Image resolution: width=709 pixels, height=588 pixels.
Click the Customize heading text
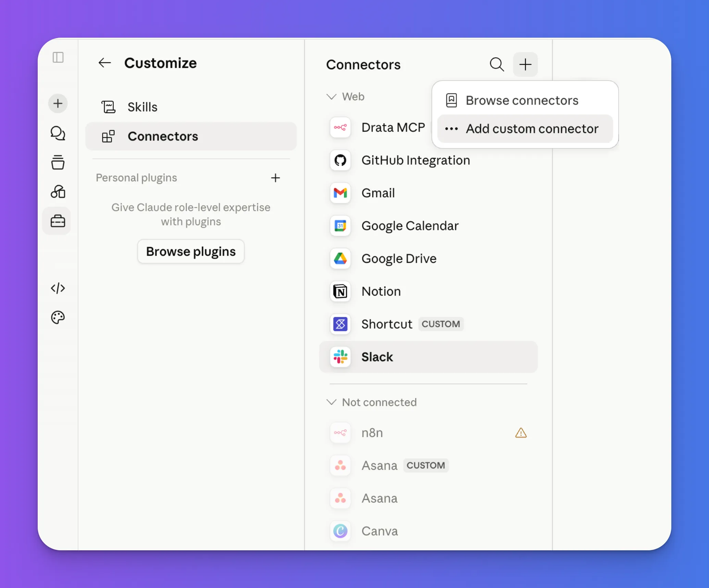pos(161,63)
